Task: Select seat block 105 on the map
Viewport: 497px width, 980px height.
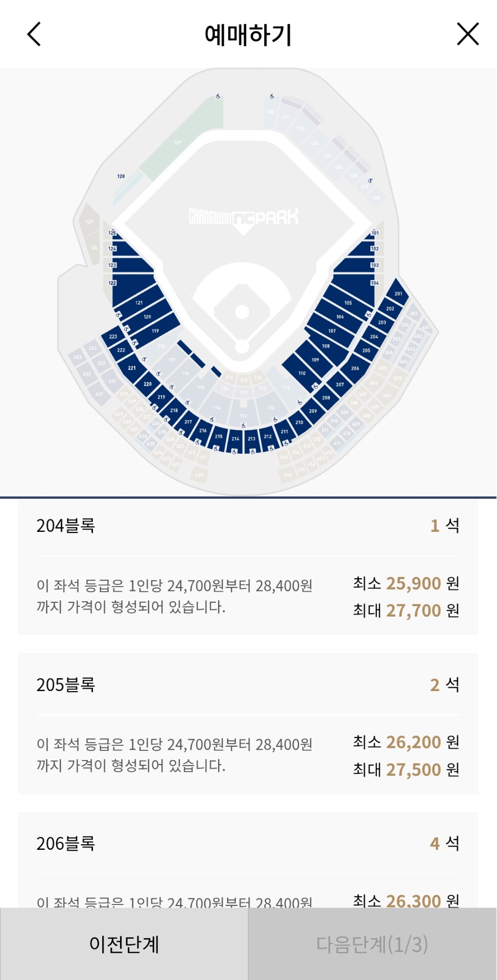Action: [348, 302]
